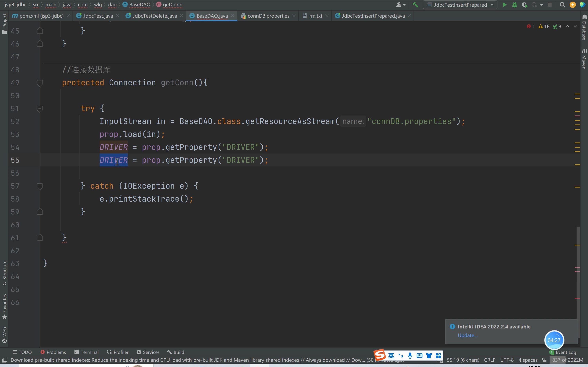
Task: Open the JdbcTestInsertPrepared run configuration dropdown
Action: [x=460, y=5]
